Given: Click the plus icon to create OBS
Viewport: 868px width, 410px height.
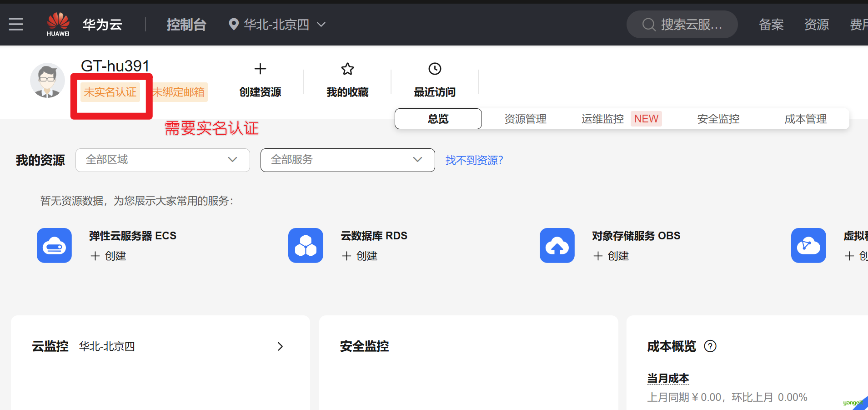Looking at the screenshot, I should [x=598, y=256].
